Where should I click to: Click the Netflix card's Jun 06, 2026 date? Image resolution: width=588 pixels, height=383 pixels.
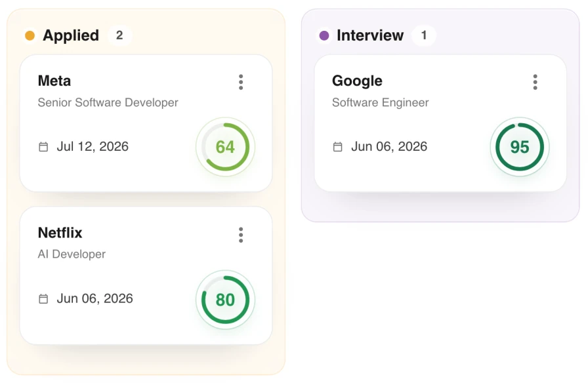(95, 298)
